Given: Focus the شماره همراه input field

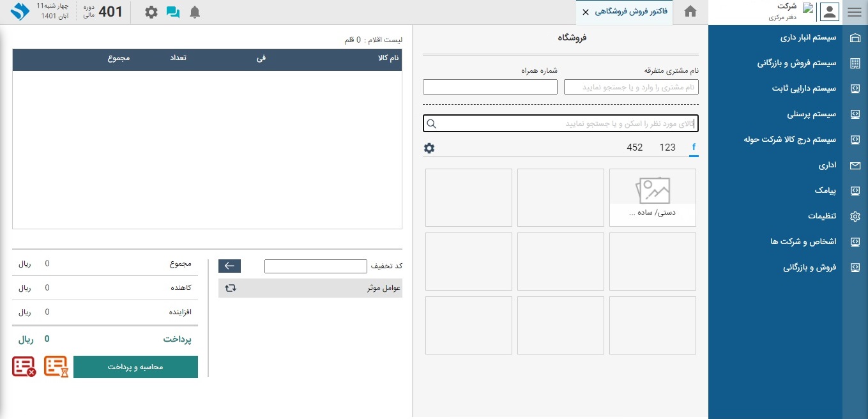Looking at the screenshot, I should click(490, 87).
